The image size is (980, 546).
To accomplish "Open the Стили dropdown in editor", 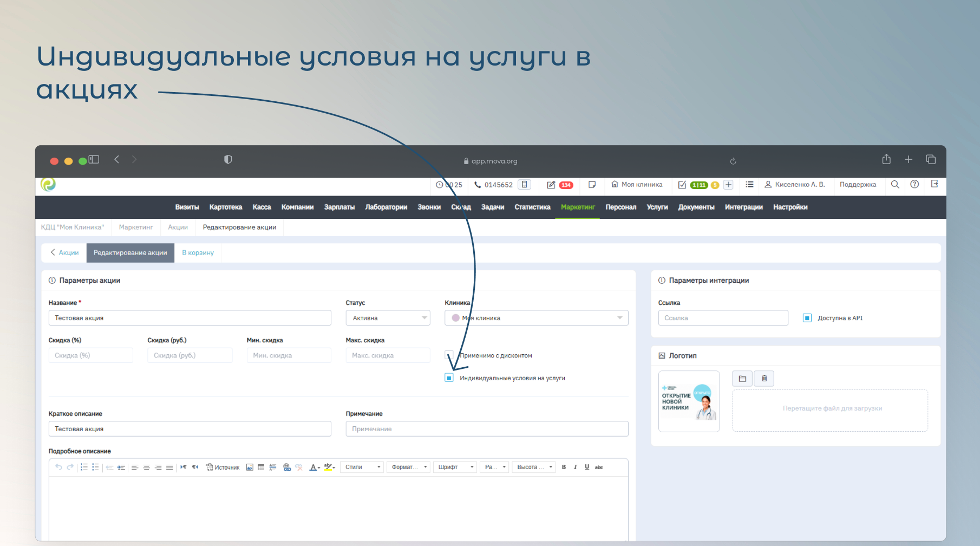I will (362, 467).
